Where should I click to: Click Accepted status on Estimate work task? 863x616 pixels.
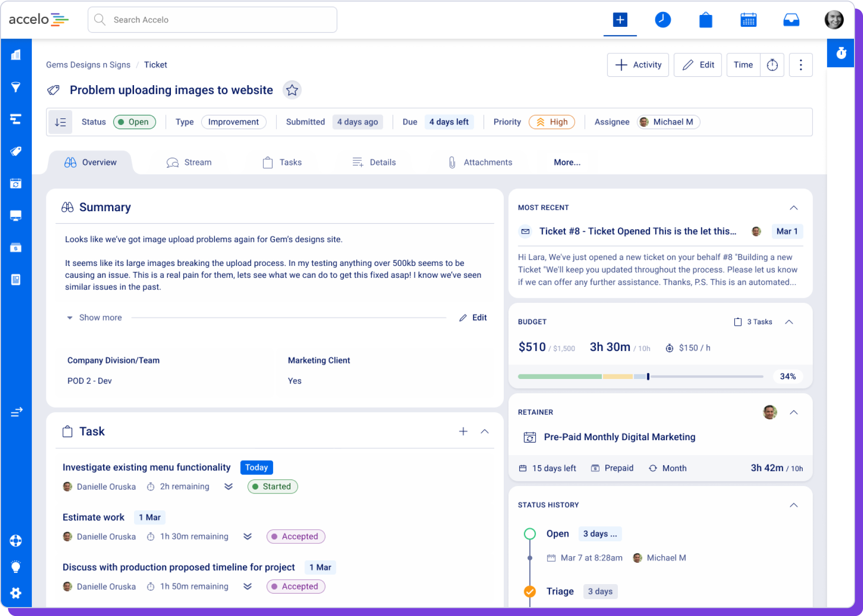pyautogui.click(x=296, y=536)
